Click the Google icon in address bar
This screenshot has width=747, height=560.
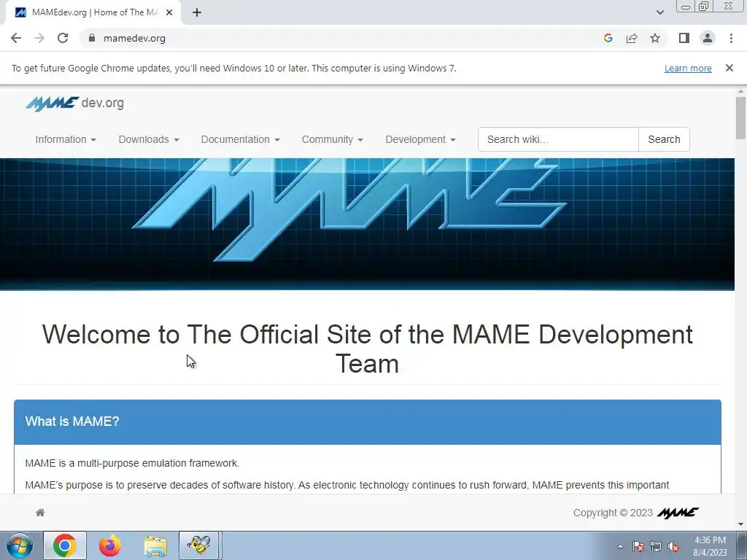pyautogui.click(x=608, y=38)
